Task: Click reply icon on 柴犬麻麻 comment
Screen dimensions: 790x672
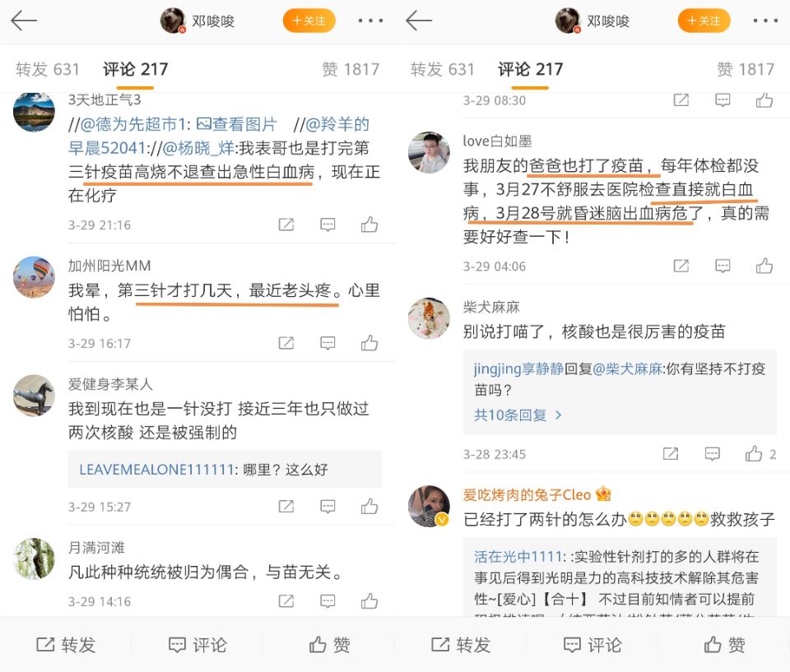Action: tap(712, 454)
